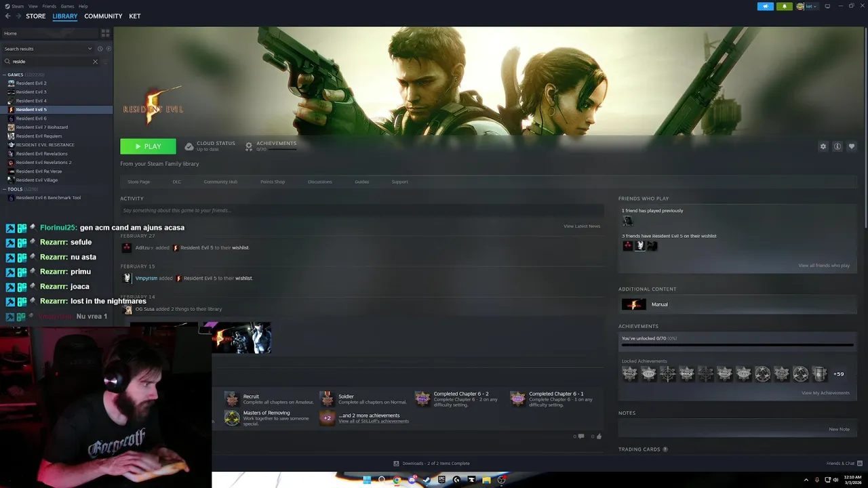Open the Community Hub tab
The height and width of the screenshot is (488, 868).
point(220,182)
